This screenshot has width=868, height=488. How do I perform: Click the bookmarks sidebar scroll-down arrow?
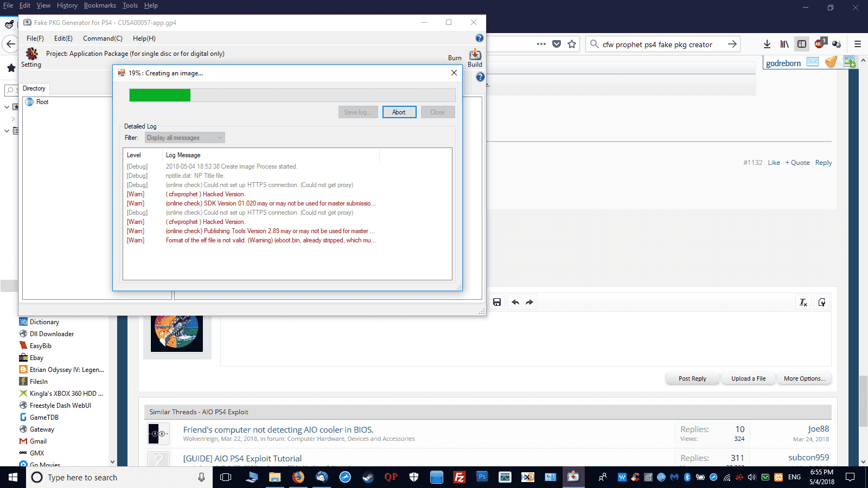[112, 463]
